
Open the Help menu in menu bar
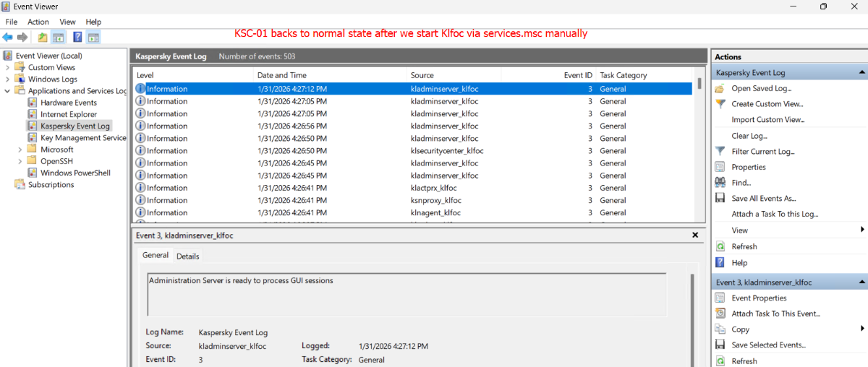pyautogui.click(x=93, y=22)
